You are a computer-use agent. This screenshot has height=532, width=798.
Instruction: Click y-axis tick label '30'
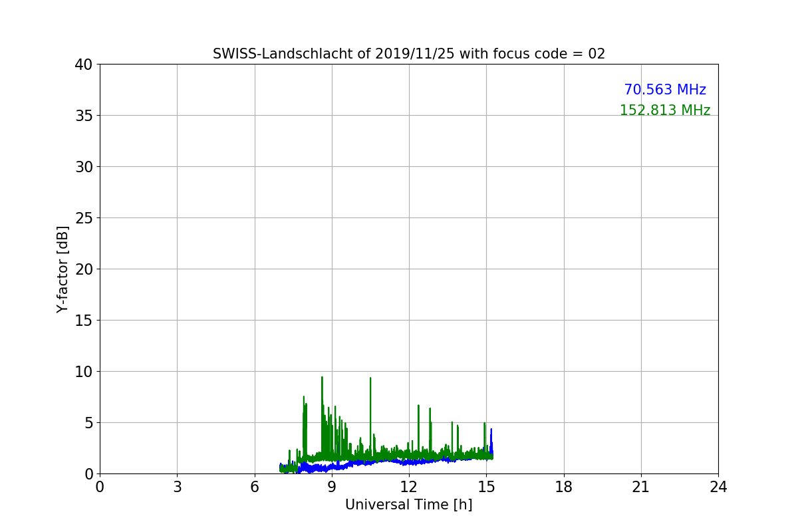click(84, 167)
